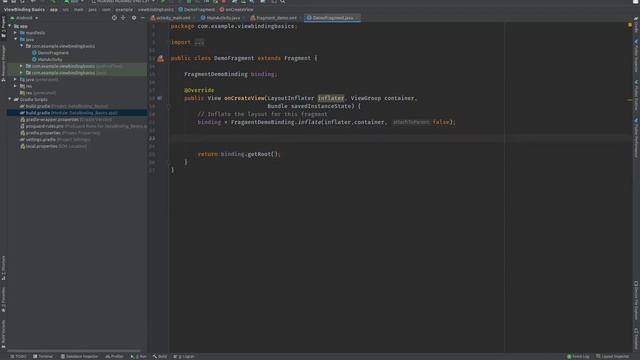640x360 pixels.
Task: Expand the java (generated) folder
Action: pyautogui.click(x=16, y=80)
